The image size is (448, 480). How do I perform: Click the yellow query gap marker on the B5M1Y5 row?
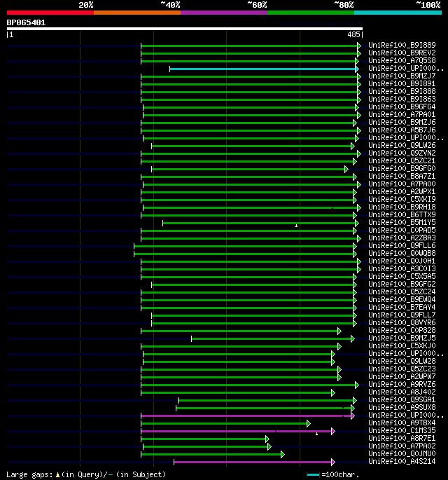click(296, 226)
